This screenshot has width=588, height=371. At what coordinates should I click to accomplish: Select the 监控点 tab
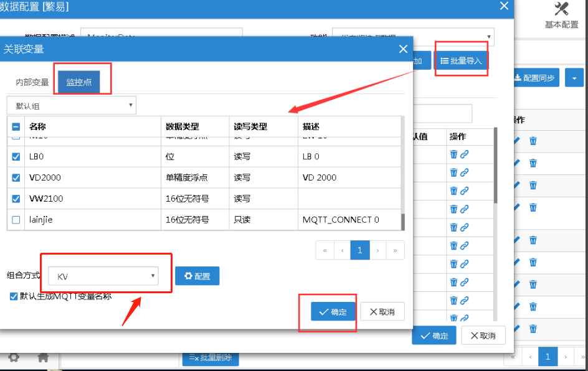(x=78, y=82)
